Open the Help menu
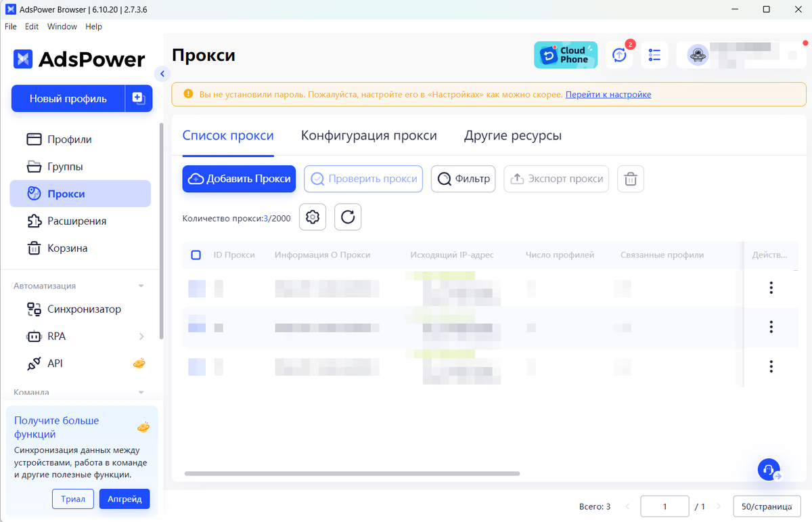This screenshot has width=812, height=522. [94, 26]
